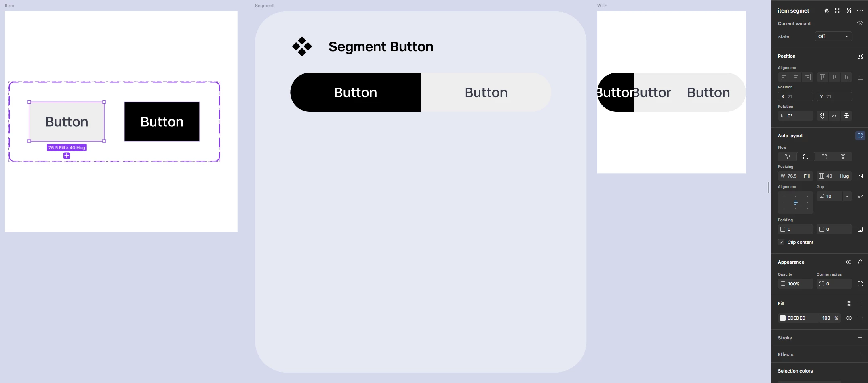
Task: Click the align left icon in Position
Action: click(x=784, y=77)
